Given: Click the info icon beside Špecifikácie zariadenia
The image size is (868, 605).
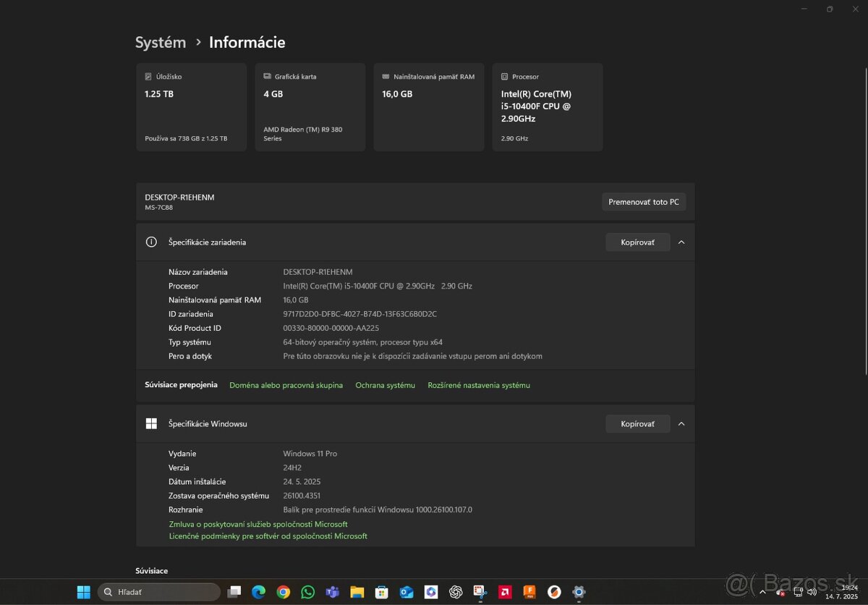Looking at the screenshot, I should pos(151,242).
